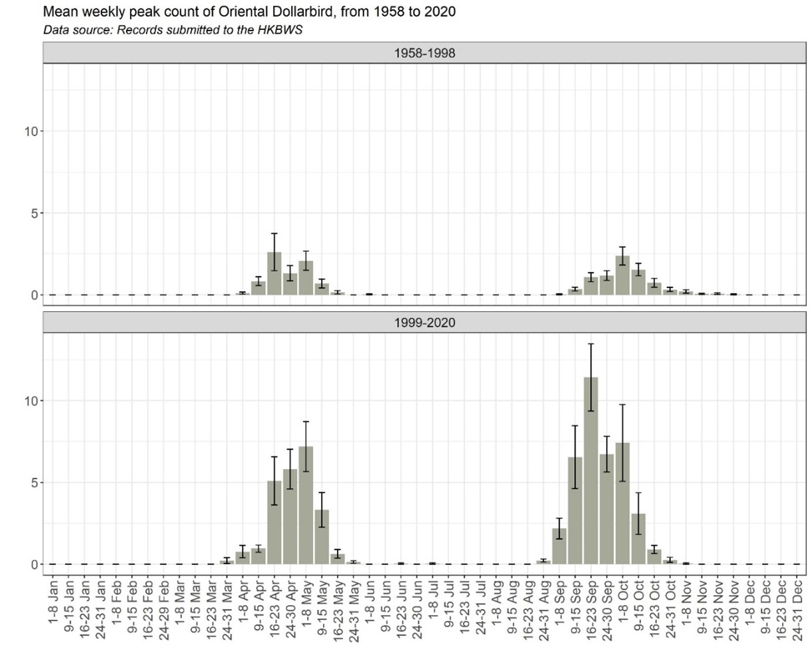Click y-axis label 5 in the 1958-1998 panel
Image resolution: width=812 pixels, height=665 pixels.
pos(35,213)
